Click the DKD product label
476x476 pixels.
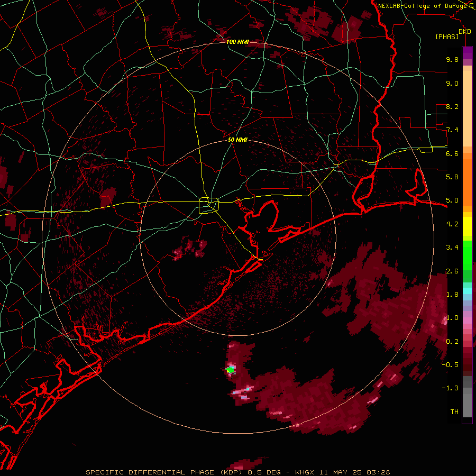tap(464, 32)
